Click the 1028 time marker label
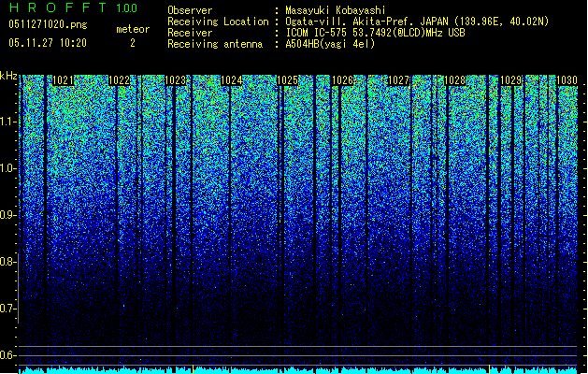This screenshot has height=374, width=588. [x=455, y=80]
